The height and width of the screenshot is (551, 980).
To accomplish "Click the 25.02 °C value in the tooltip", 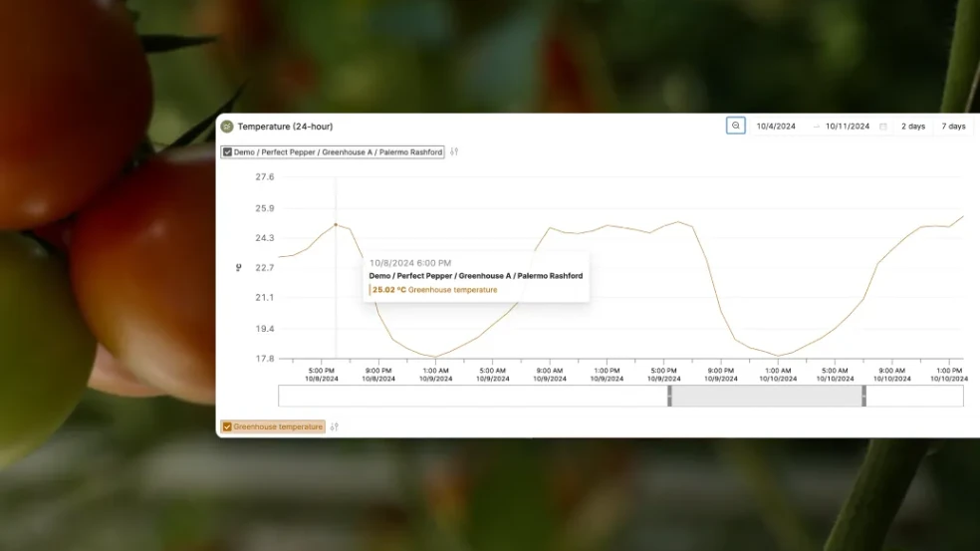I will (388, 290).
